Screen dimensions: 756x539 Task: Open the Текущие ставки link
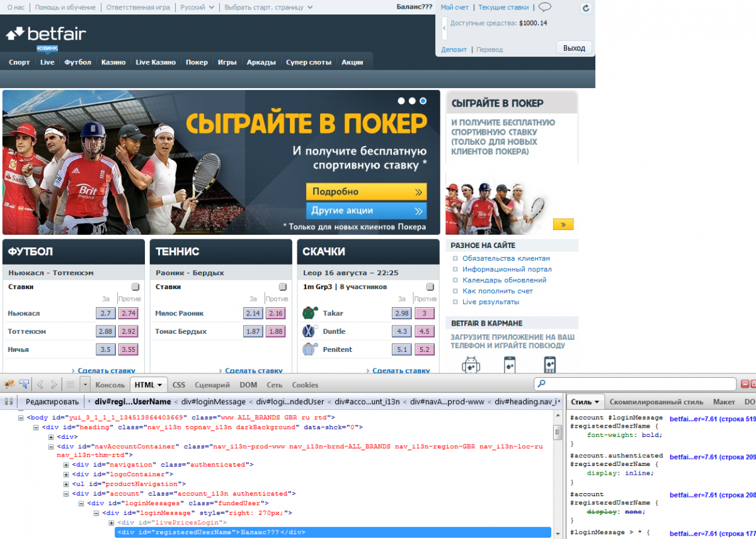pos(503,8)
